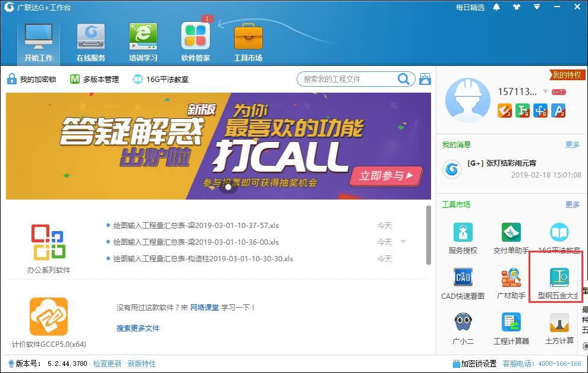
Task: Click the file list vertical scrollbar
Action: (429, 235)
